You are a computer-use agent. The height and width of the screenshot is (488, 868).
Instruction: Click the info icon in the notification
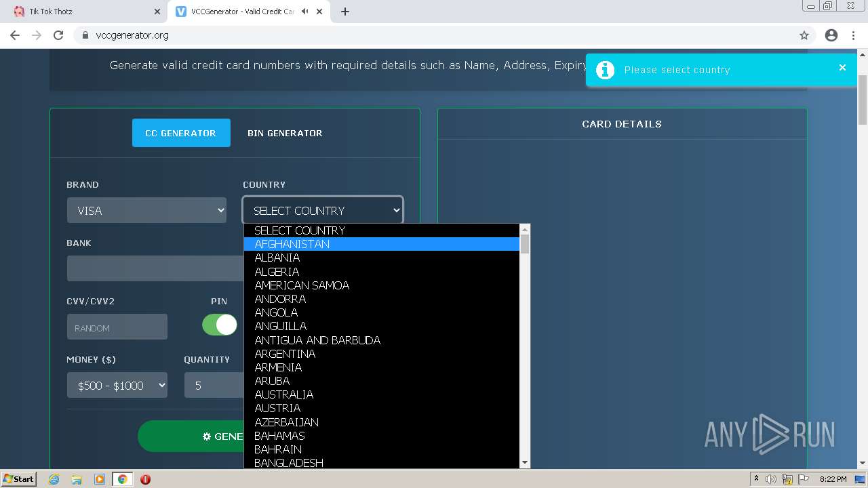tap(605, 70)
